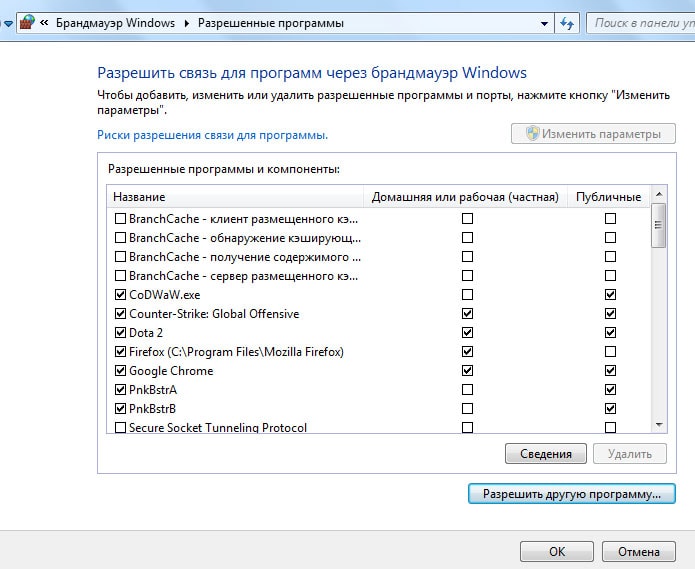Select the CoDWaW.exe list row text
Image resolution: width=695 pixels, height=569 pixels.
coord(164,295)
